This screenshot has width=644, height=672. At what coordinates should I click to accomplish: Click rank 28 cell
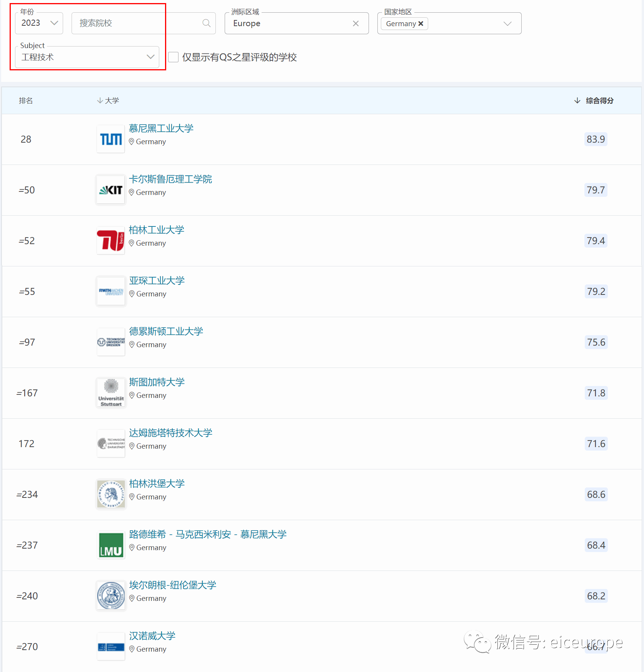(x=26, y=139)
